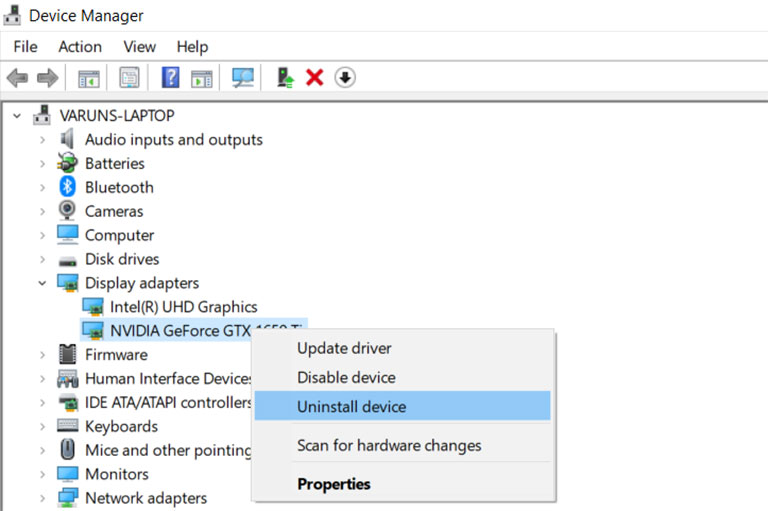This screenshot has width=768, height=511.
Task: Click the Monitors category icon
Action: click(68, 474)
